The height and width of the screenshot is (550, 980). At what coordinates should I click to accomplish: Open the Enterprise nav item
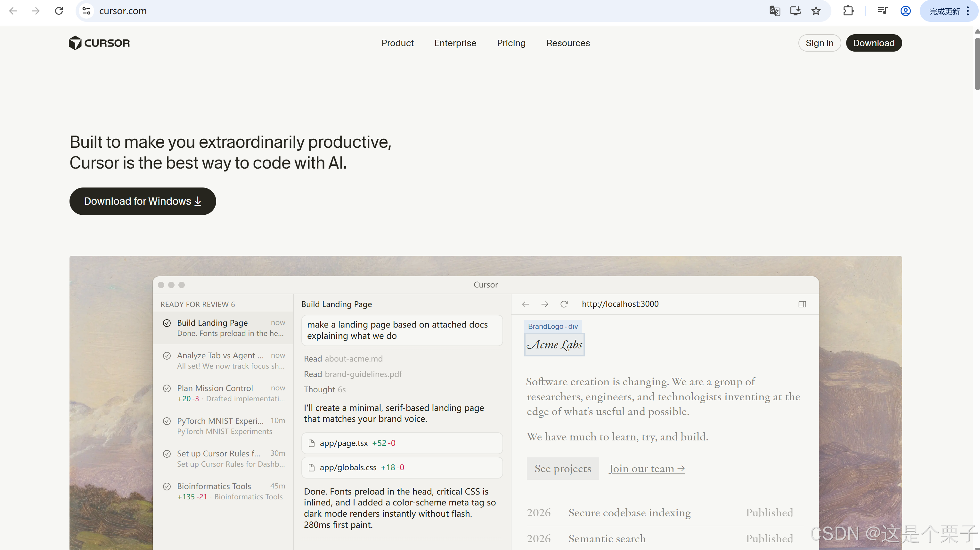point(455,43)
